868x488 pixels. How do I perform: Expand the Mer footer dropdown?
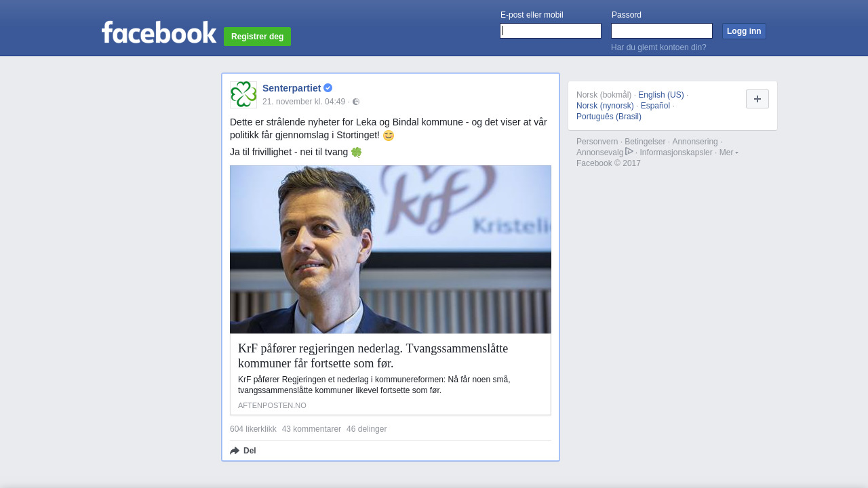point(729,152)
